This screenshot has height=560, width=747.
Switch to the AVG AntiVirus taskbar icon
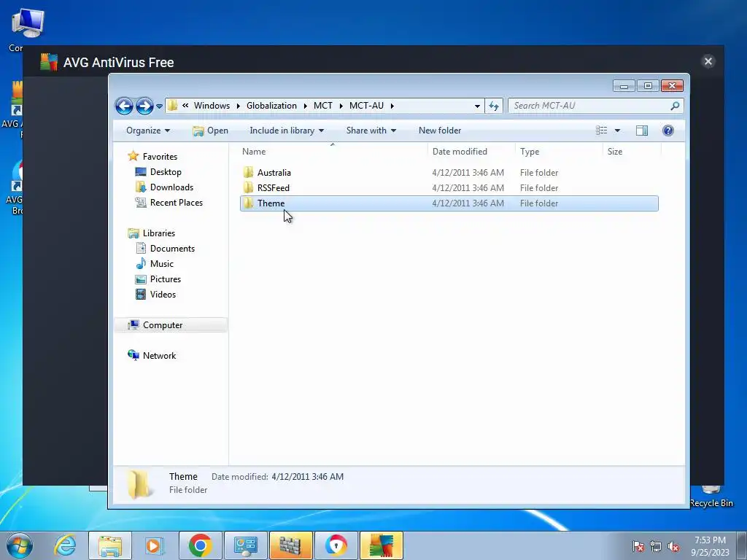[x=381, y=545]
